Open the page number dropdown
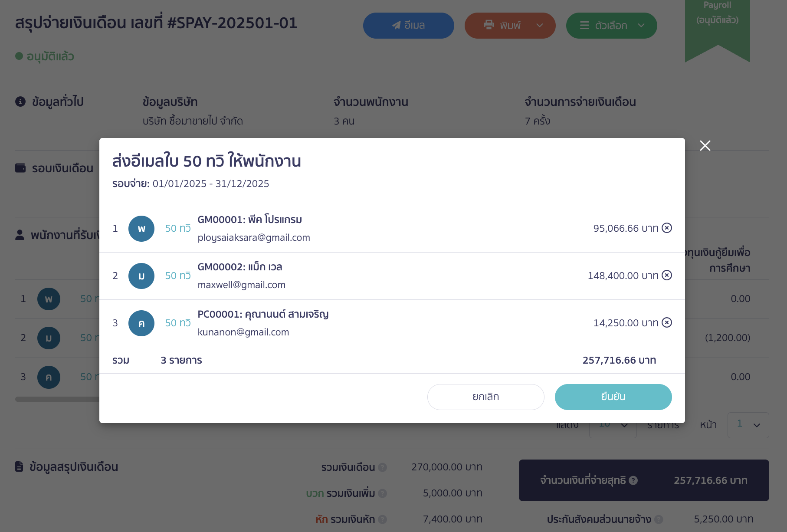The width and height of the screenshot is (787, 532). (x=748, y=425)
